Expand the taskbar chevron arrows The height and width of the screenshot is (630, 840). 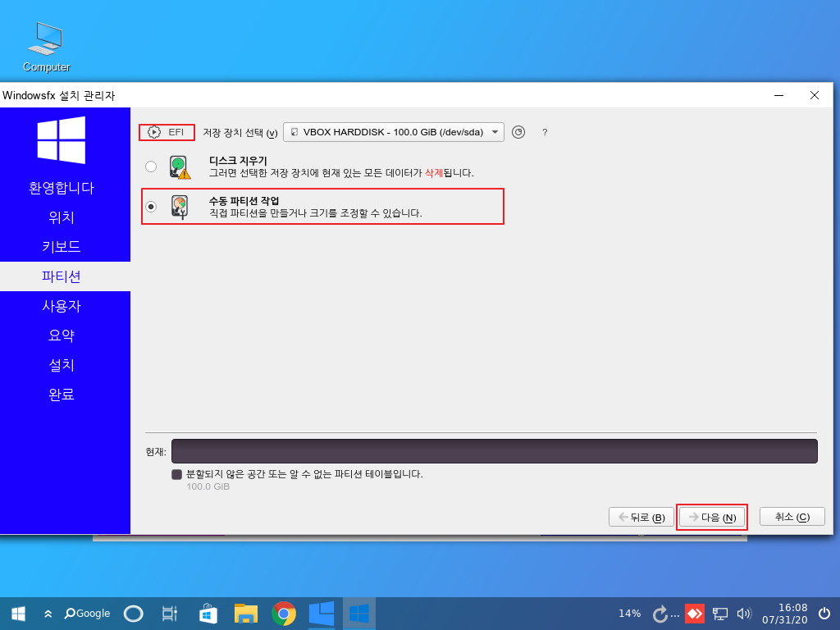[48, 614]
